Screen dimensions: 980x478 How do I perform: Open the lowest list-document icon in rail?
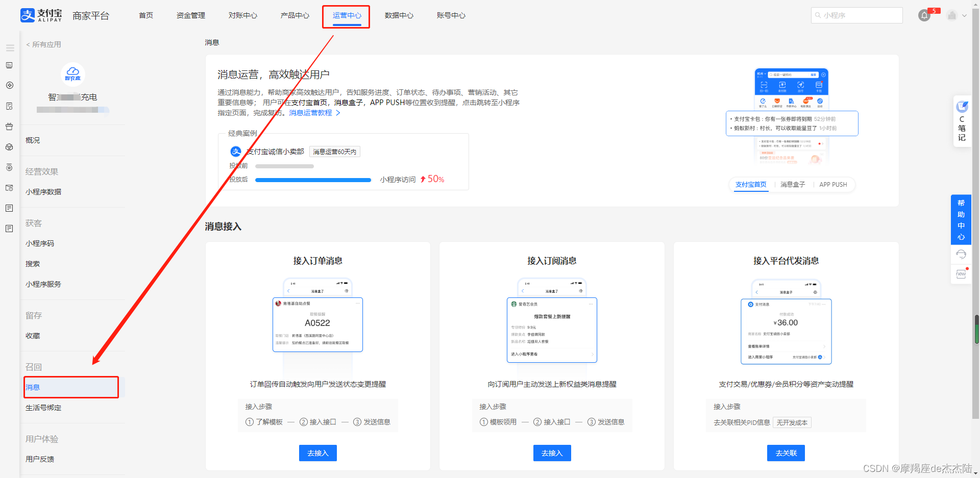pyautogui.click(x=9, y=229)
